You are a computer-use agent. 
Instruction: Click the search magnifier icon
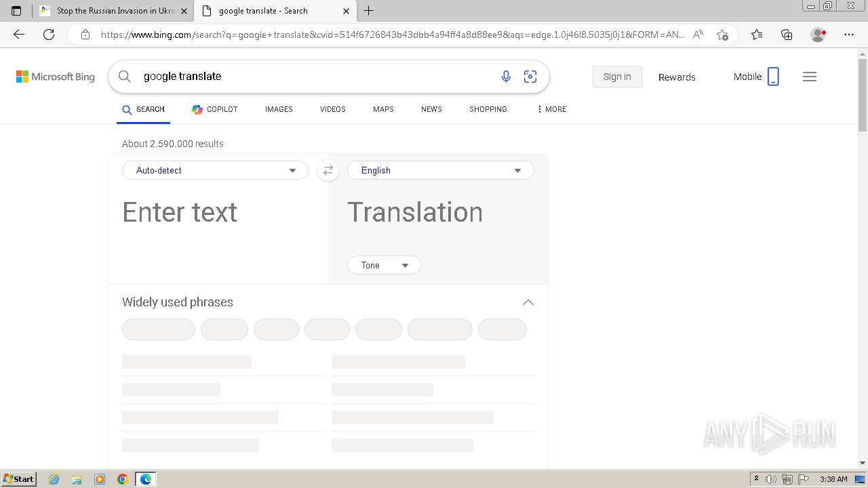[x=125, y=77]
